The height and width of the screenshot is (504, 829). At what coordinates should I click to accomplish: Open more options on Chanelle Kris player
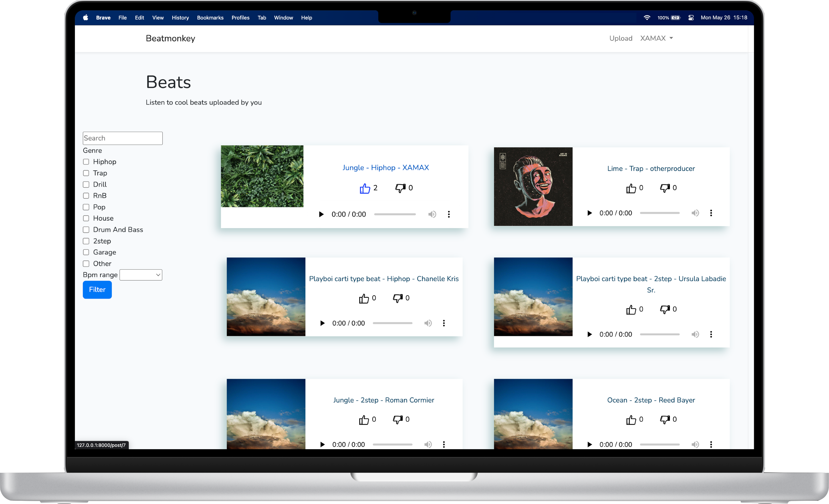[x=444, y=323]
